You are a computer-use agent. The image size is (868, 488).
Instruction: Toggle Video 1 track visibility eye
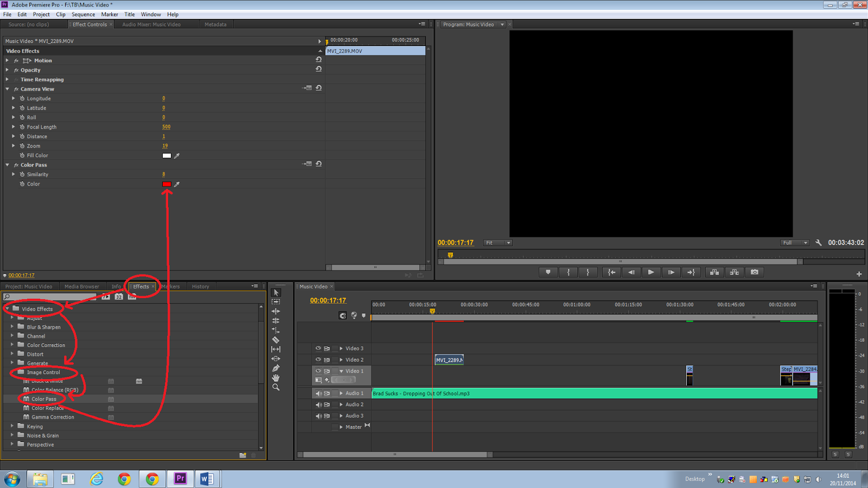pos(318,371)
